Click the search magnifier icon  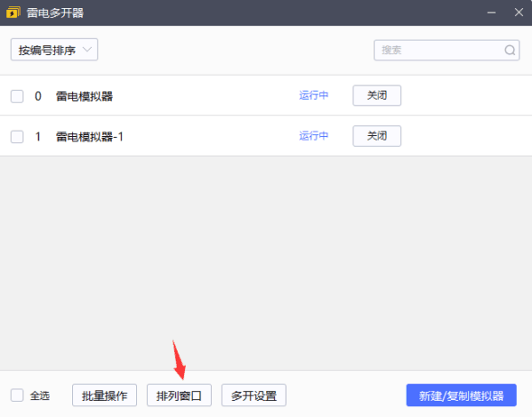point(509,50)
